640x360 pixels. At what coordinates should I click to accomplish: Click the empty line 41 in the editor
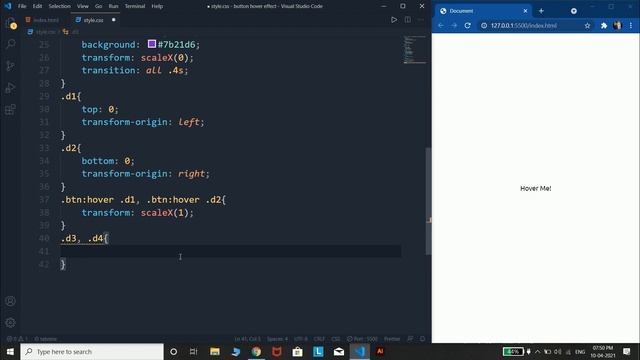click(x=231, y=251)
